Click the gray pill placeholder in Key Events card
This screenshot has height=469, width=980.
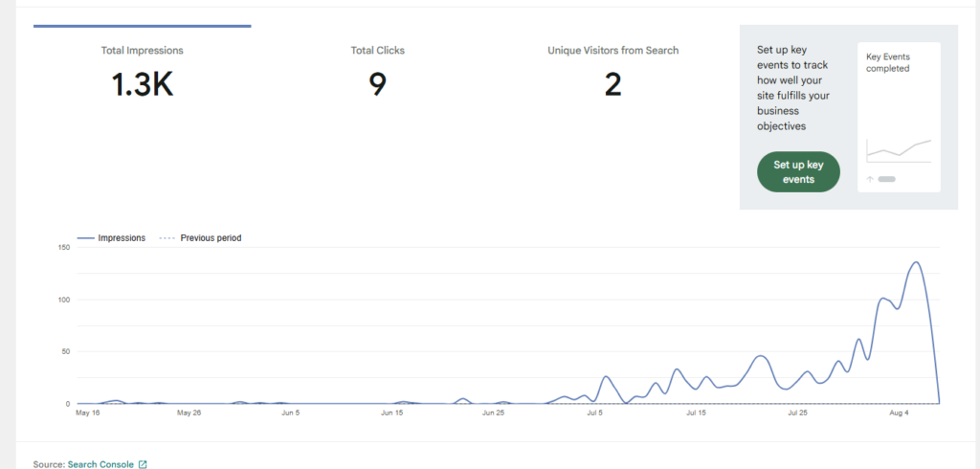(887, 180)
